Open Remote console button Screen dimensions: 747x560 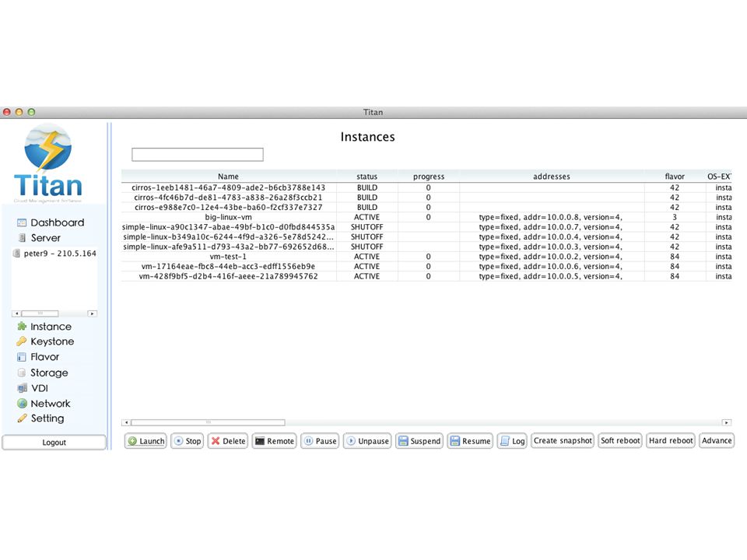point(274,441)
